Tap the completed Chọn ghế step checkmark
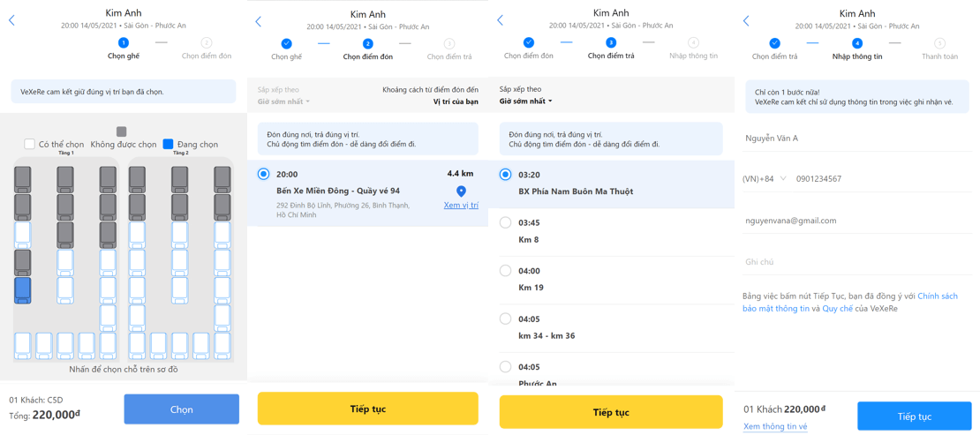The image size is (980, 435). 286,44
